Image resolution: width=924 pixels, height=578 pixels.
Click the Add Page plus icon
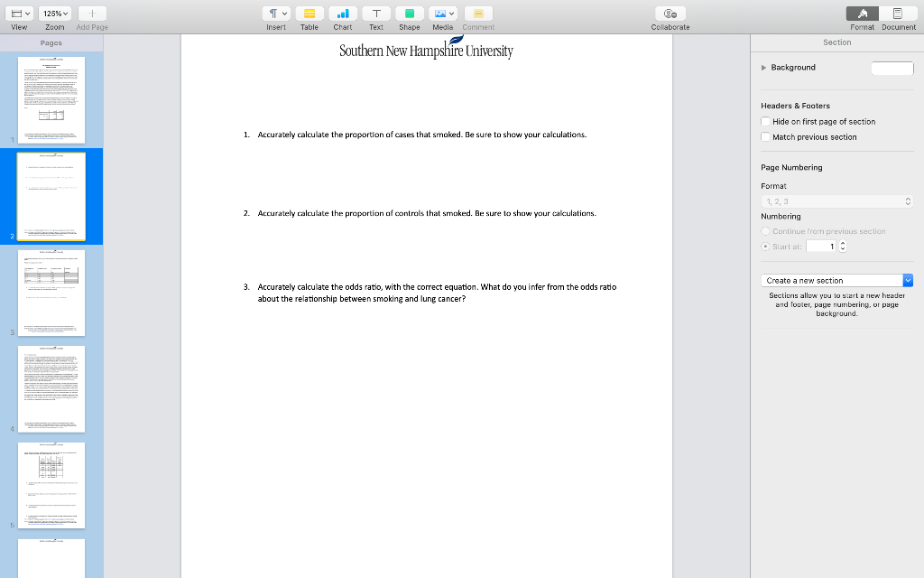92,14
